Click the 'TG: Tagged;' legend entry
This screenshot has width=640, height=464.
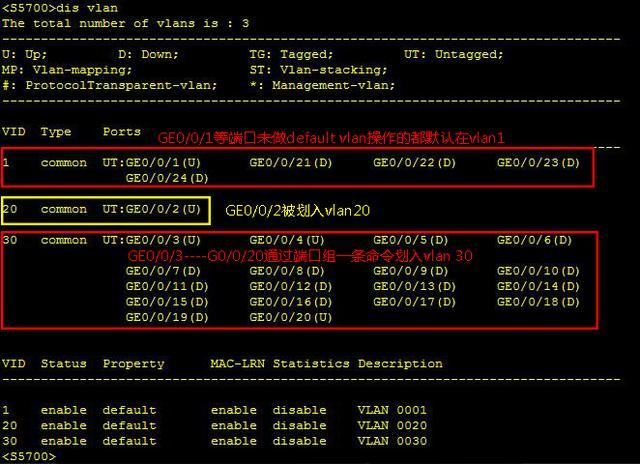pos(291,54)
